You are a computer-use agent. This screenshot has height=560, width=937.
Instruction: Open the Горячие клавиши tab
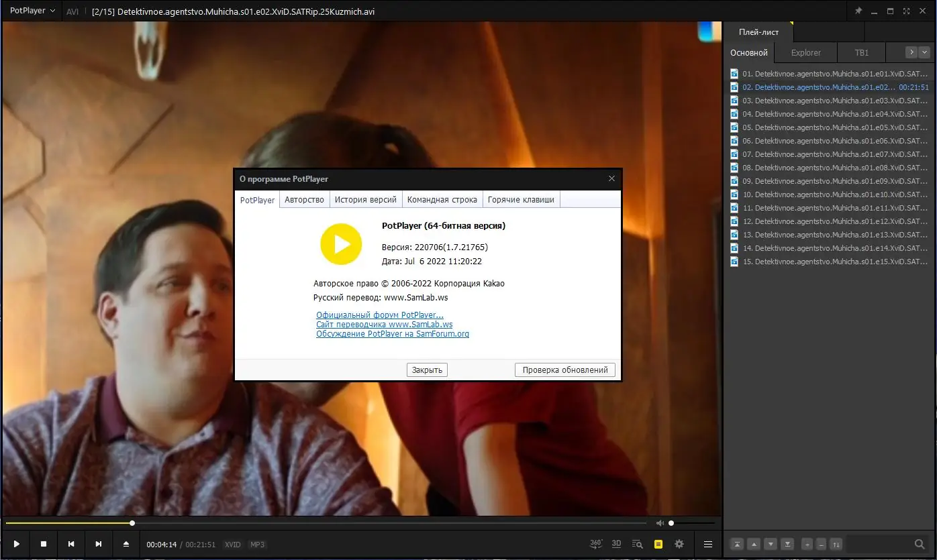[x=521, y=200]
